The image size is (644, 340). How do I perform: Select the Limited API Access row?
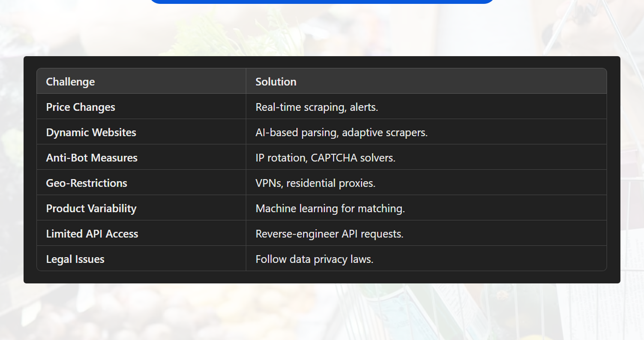(92, 233)
